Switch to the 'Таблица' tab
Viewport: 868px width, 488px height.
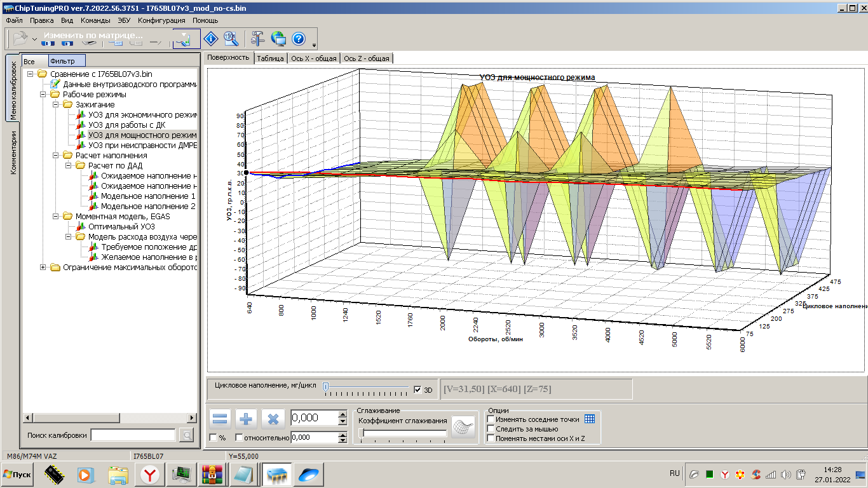coord(270,58)
